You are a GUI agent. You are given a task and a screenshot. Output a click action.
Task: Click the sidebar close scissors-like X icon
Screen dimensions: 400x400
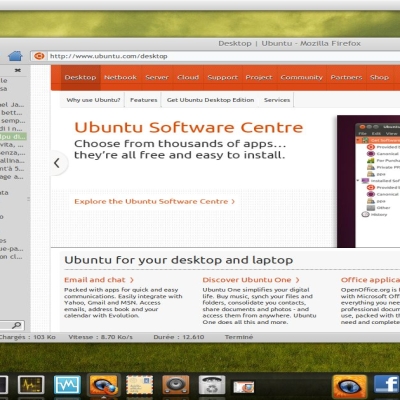(x=18, y=70)
